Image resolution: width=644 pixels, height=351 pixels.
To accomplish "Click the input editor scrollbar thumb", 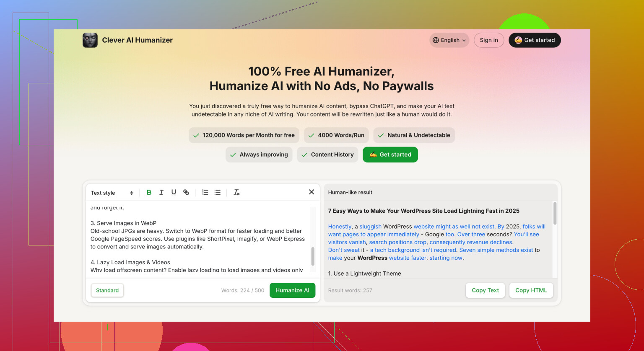I will click(x=313, y=256).
